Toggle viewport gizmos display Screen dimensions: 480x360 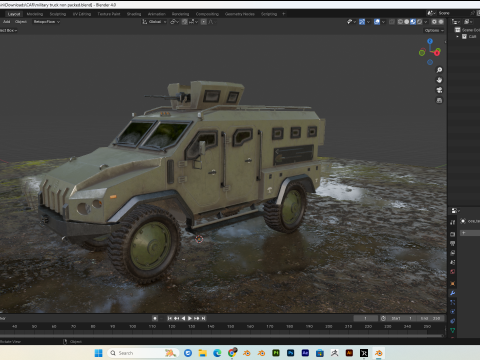[x=362, y=22]
